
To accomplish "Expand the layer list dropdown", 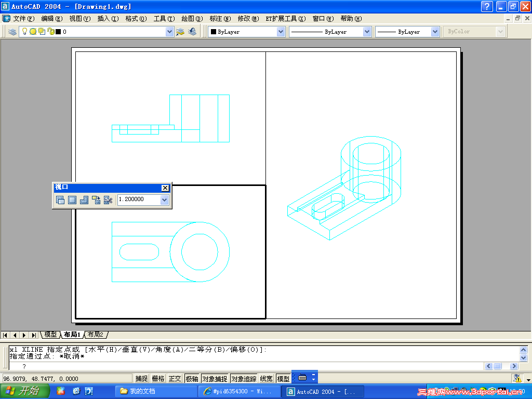I will point(170,32).
